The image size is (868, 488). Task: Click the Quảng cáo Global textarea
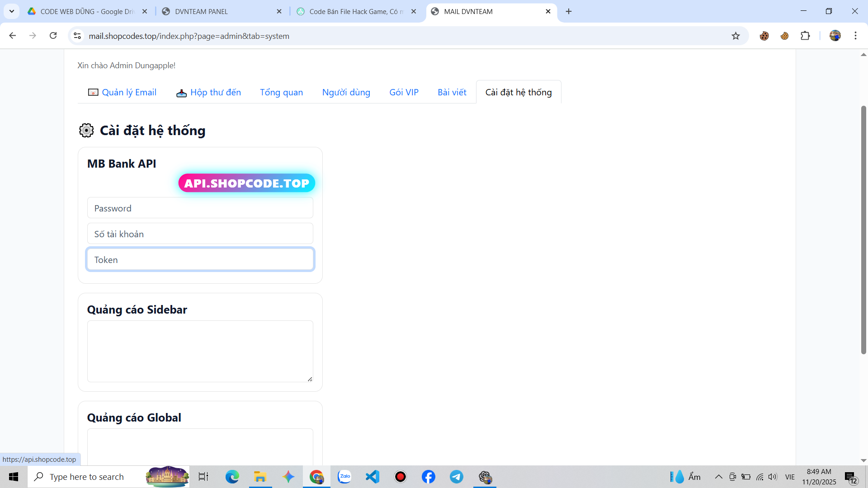tap(200, 446)
